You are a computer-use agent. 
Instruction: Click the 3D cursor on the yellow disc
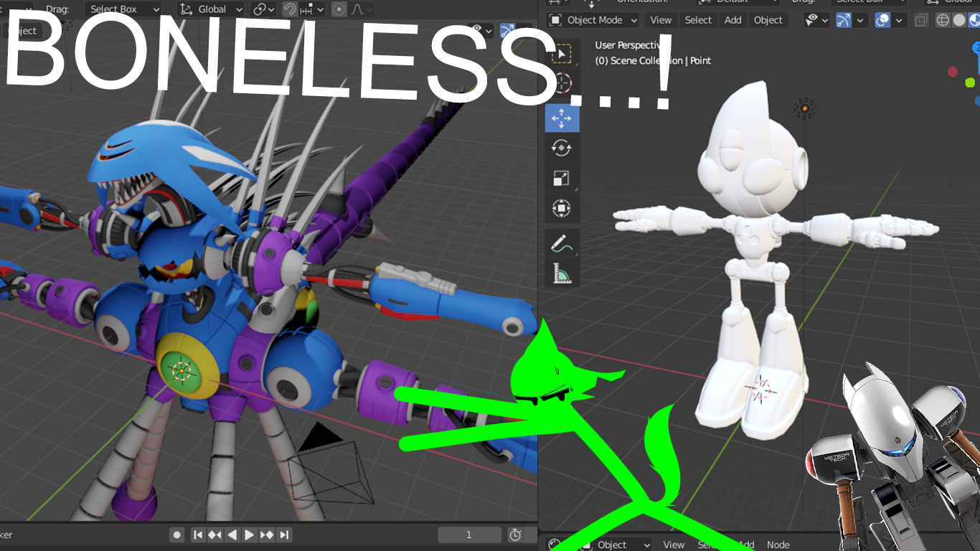[x=182, y=369]
